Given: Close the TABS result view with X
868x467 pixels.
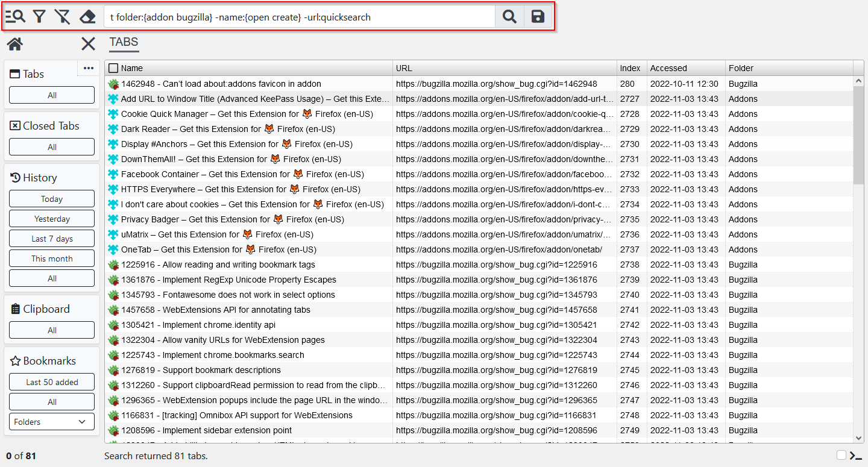Looking at the screenshot, I should [x=89, y=43].
